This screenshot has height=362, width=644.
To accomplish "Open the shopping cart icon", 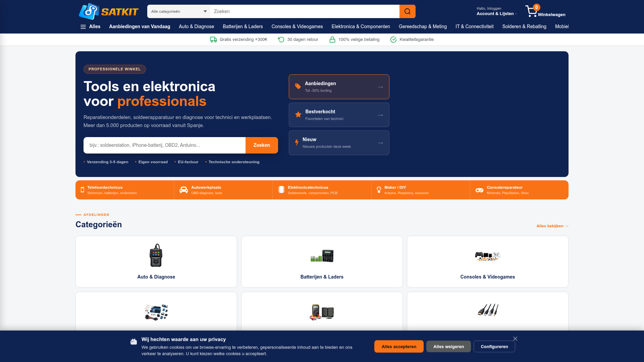I will coord(531,11).
